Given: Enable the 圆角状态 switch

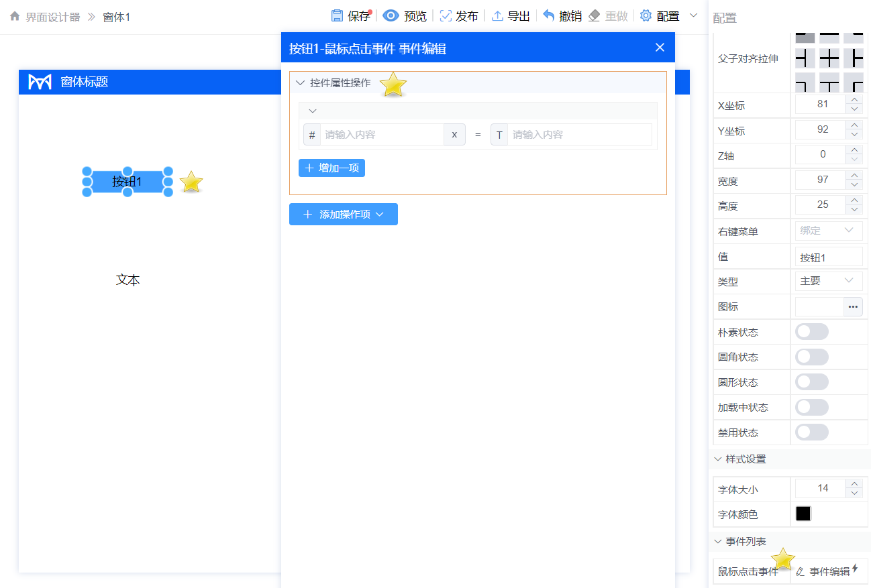Looking at the screenshot, I should click(x=811, y=357).
